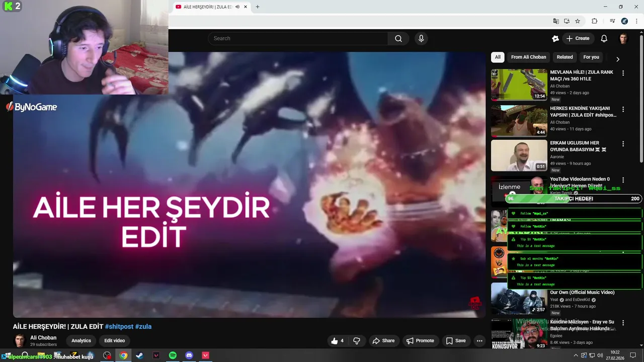This screenshot has width=644, height=362.
Task: Select the All filter chip
Action: point(498,57)
